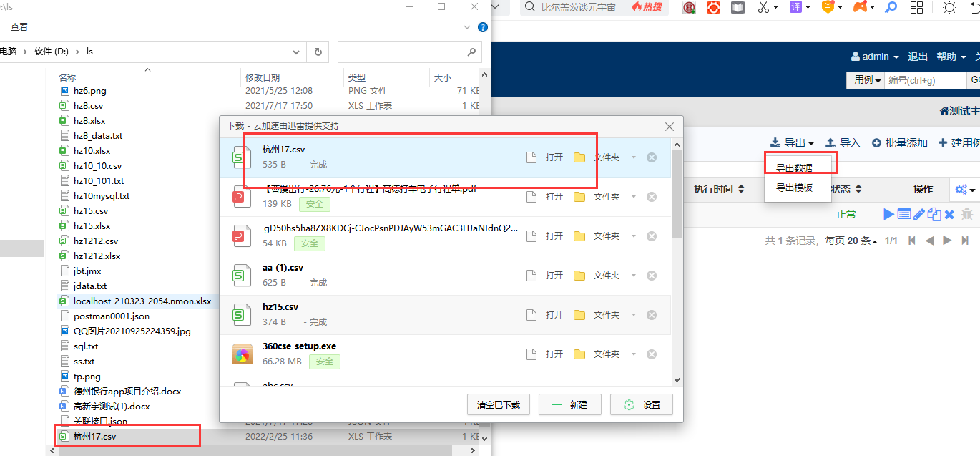
Task: Open folder for hz15.csv download
Action: (x=596, y=315)
